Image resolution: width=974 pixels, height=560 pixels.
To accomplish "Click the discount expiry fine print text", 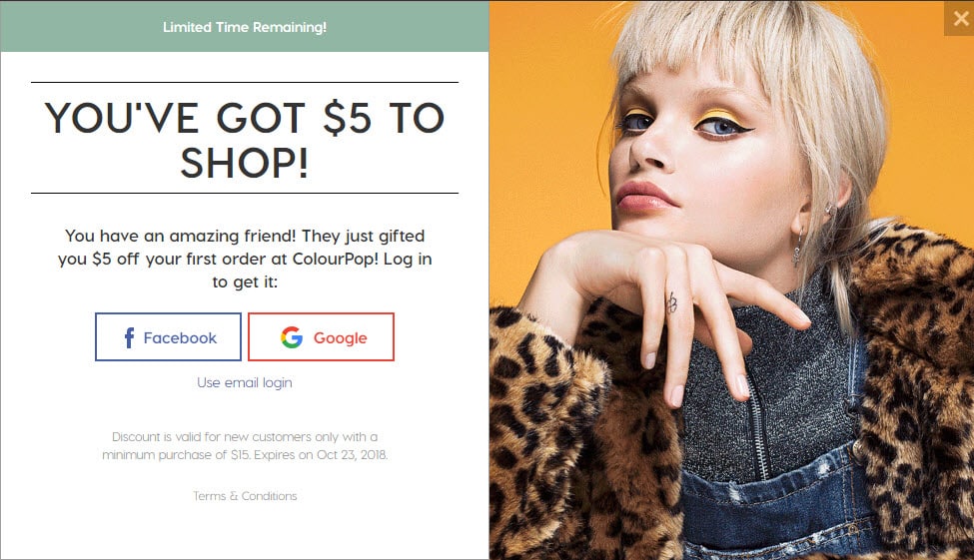I will 245,446.
